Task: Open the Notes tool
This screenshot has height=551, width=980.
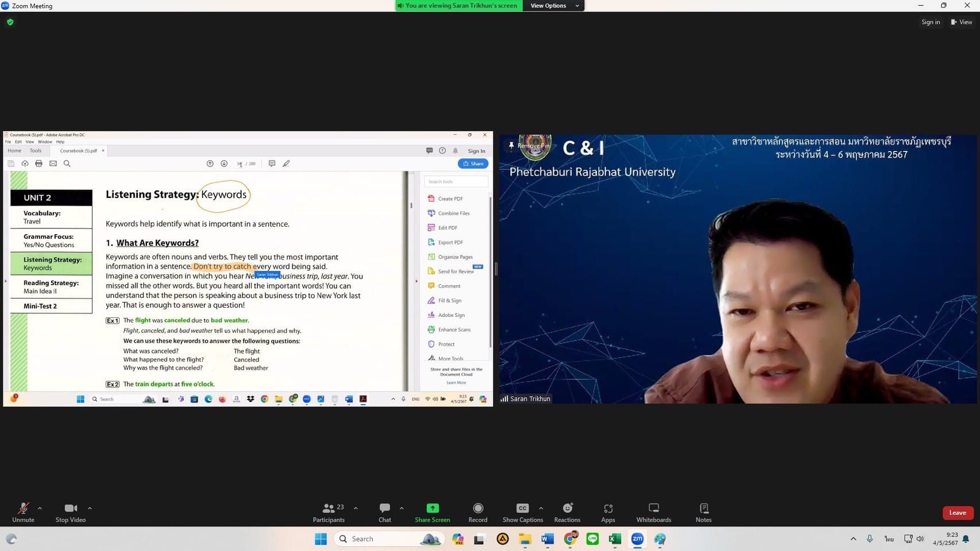Action: [x=703, y=513]
